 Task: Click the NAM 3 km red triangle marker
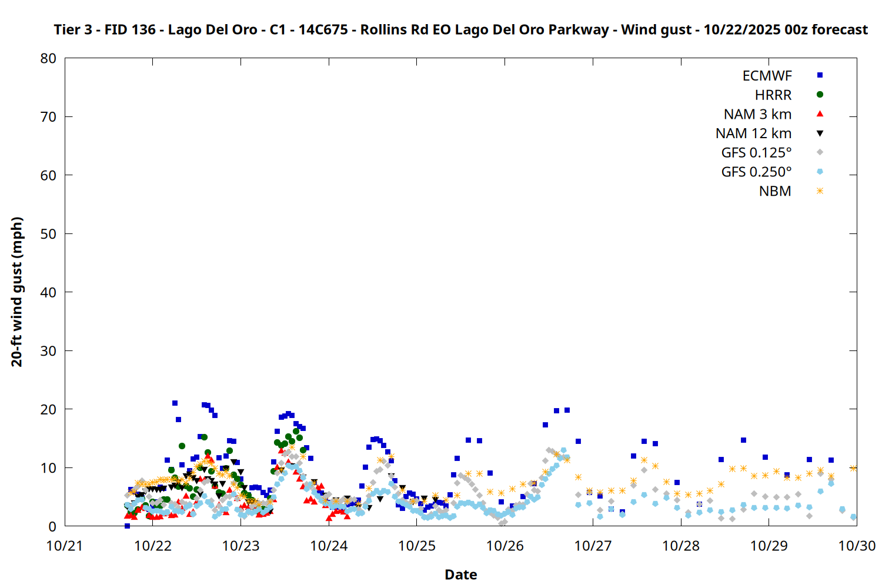click(820, 113)
